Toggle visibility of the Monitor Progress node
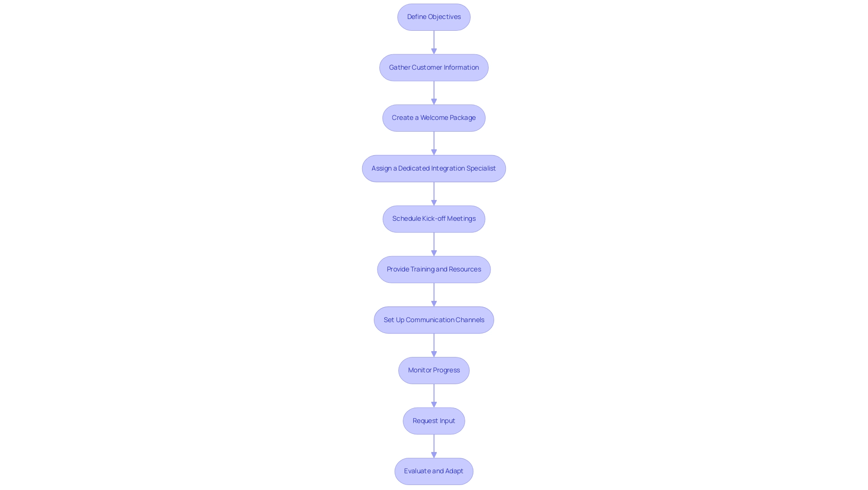The image size is (868, 490). [434, 370]
